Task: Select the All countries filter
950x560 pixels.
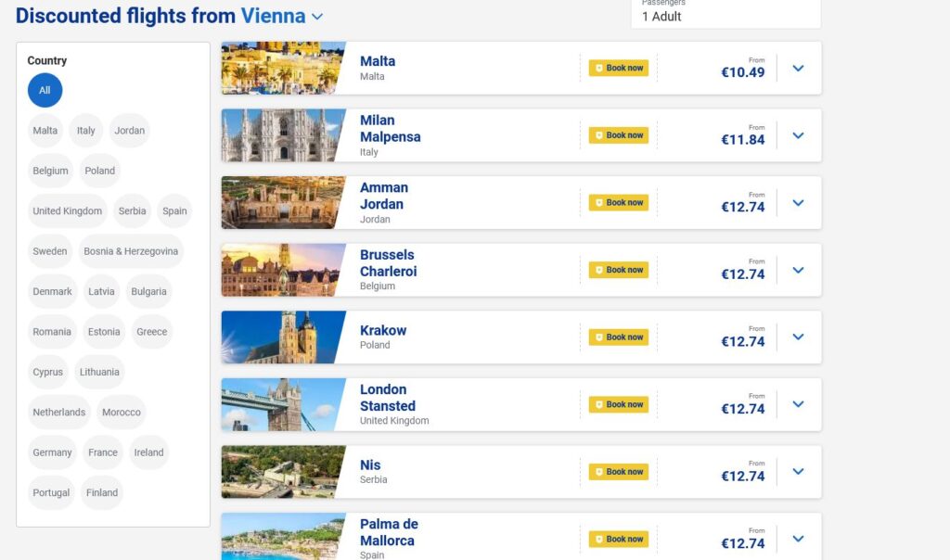Action: (x=45, y=91)
